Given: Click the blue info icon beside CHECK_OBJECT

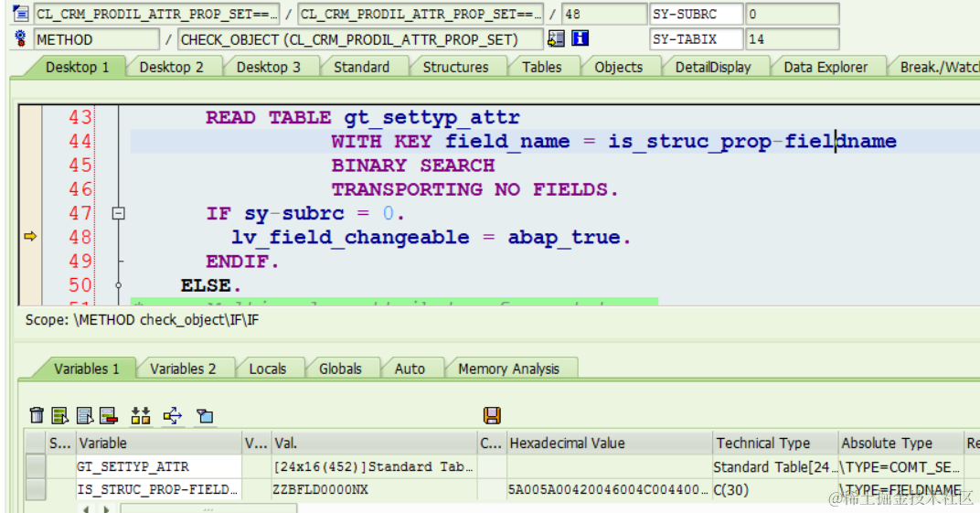Looking at the screenshot, I should [580, 38].
